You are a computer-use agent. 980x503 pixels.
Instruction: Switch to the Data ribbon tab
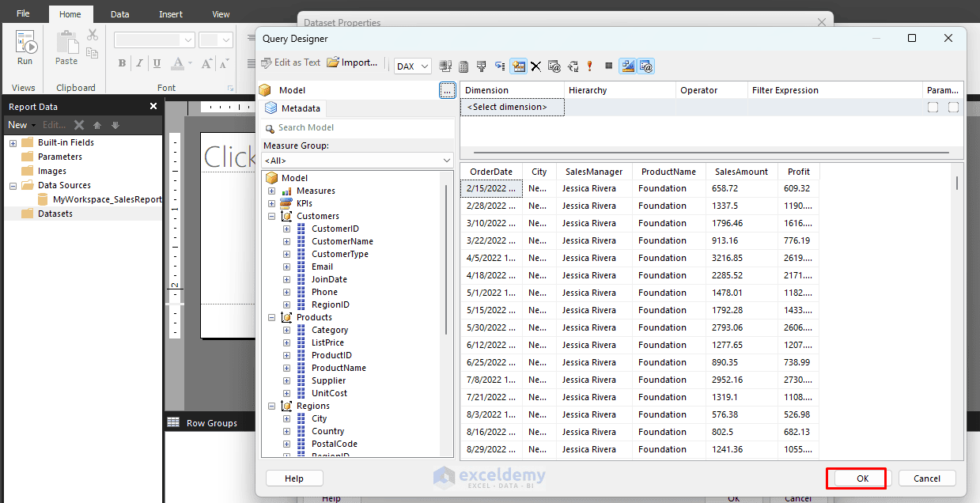click(x=120, y=14)
